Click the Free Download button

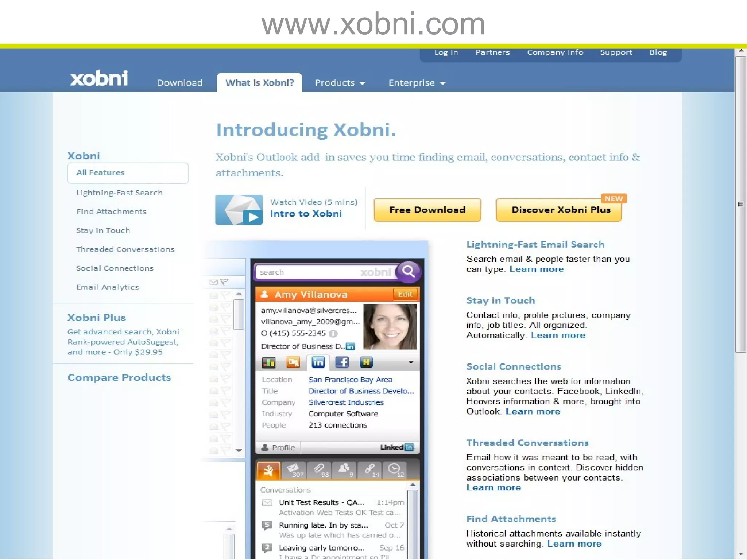pyautogui.click(x=427, y=210)
